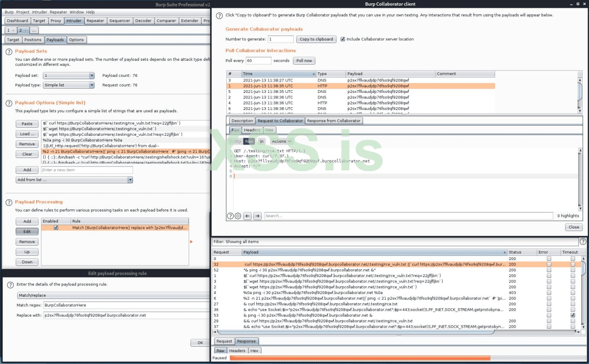Close Intruder attack tab 2
The height and width of the screenshot is (364, 589).
[25, 30]
